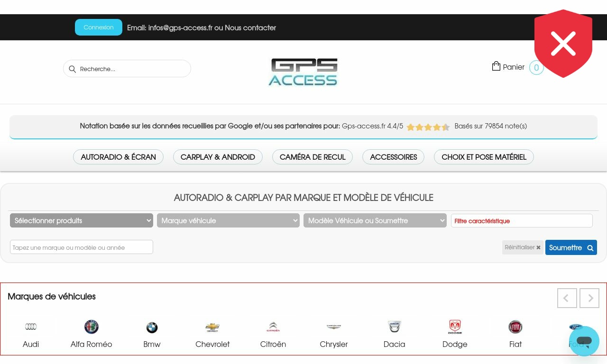Open the chat bubble widget
The width and height of the screenshot is (607, 364).
point(584,341)
